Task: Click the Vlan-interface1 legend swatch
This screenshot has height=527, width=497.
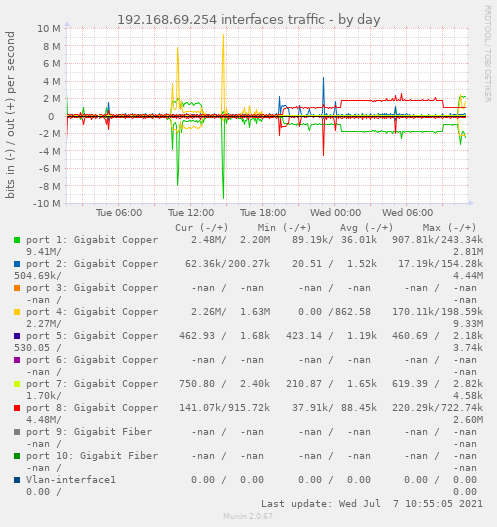Action: [x=17, y=480]
